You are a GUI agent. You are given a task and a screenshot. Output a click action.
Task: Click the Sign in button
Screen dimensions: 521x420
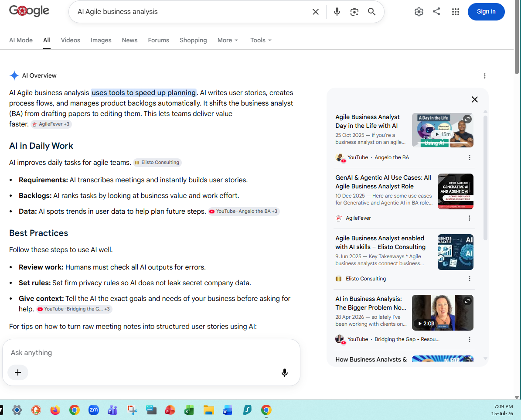(x=486, y=12)
